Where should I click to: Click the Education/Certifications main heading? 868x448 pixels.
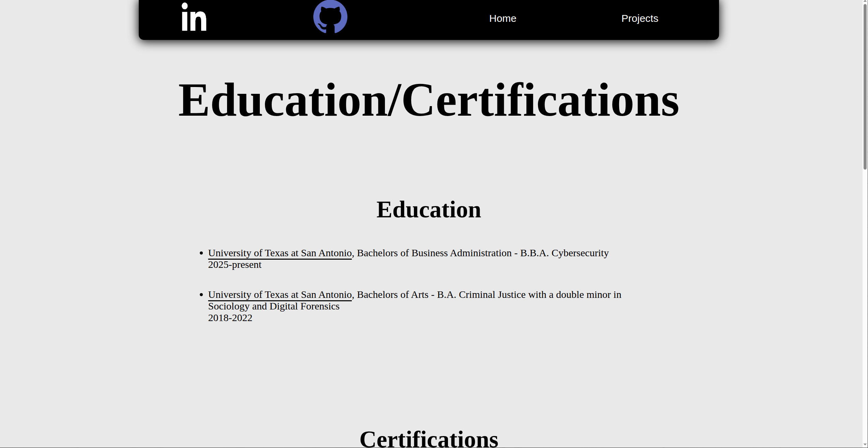click(429, 100)
